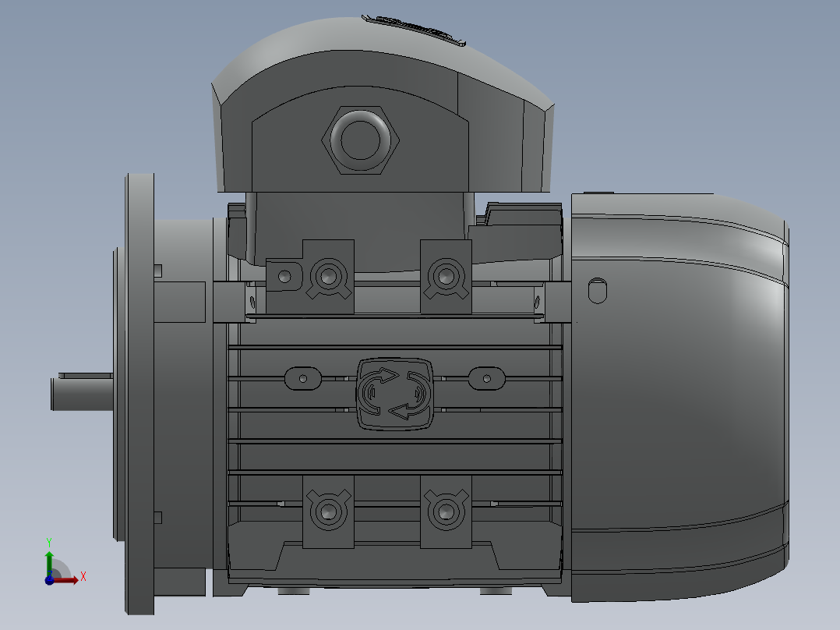Select the upper-right bolt boss under terminal box

point(446,277)
